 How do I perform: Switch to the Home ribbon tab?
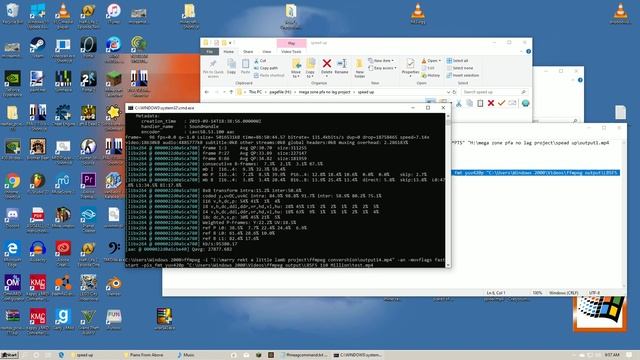pos(229,51)
